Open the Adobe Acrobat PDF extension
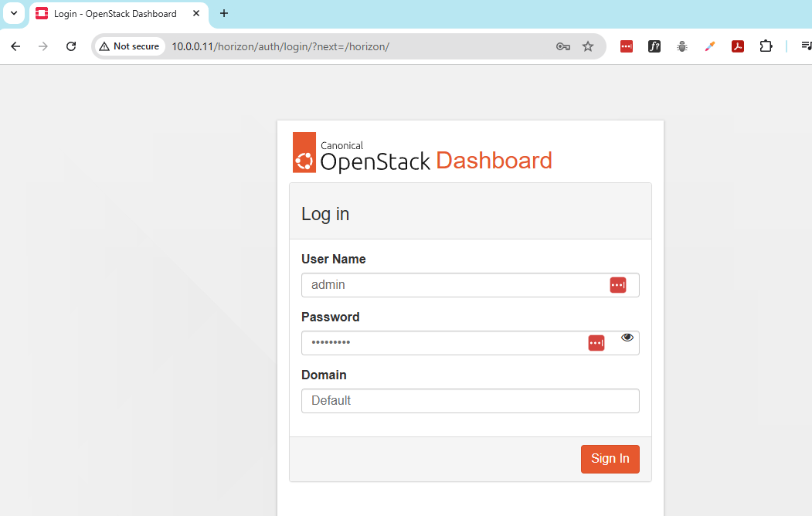The image size is (812, 516). [x=738, y=46]
